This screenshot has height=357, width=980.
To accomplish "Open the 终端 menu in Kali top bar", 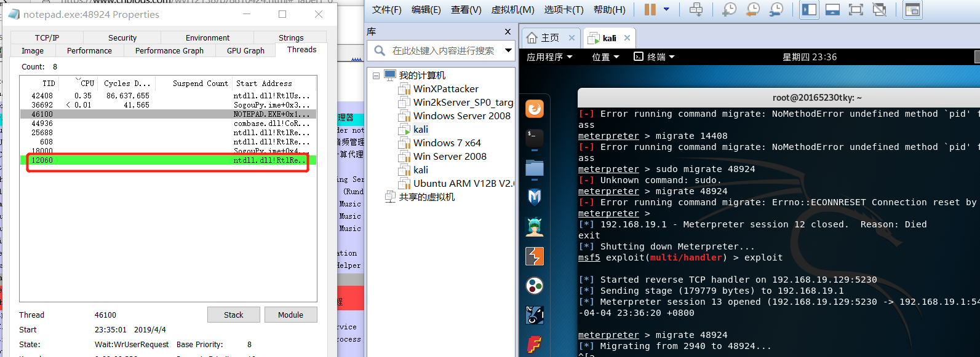I will [655, 57].
